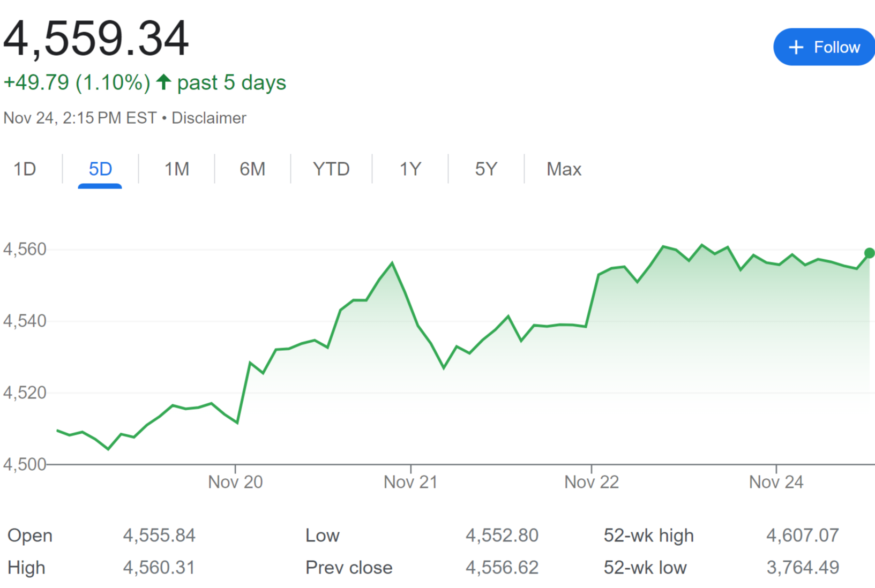Show the Max time range chart

click(x=564, y=169)
